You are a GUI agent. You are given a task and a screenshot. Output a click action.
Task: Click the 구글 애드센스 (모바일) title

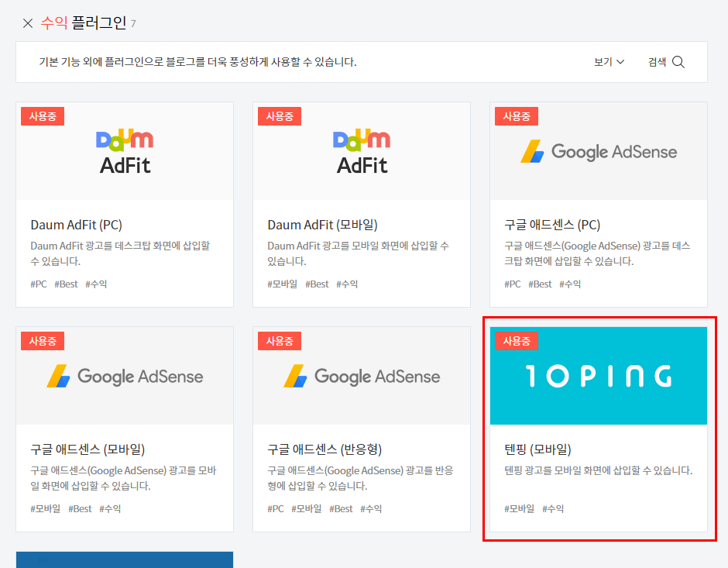point(88,449)
